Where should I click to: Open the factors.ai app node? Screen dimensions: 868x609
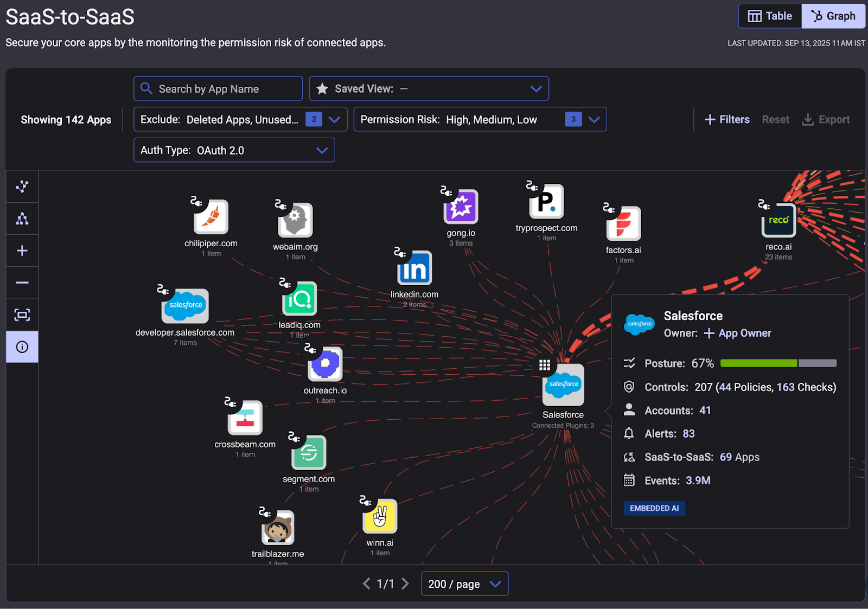pyautogui.click(x=623, y=223)
